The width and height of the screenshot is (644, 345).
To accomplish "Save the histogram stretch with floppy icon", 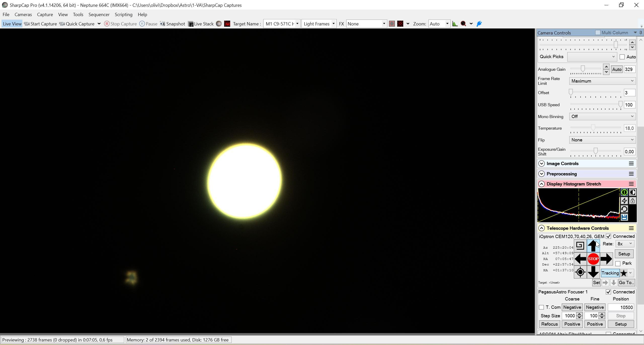I will [624, 217].
